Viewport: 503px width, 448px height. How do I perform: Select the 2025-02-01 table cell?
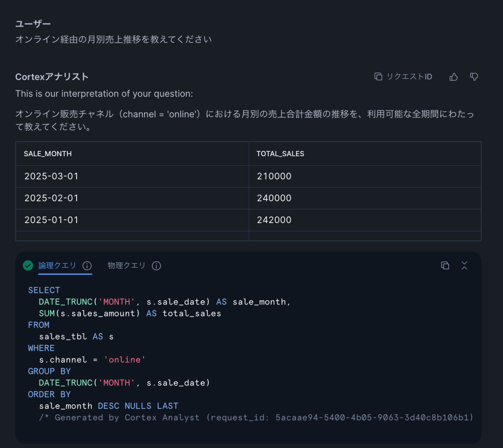[51, 198]
